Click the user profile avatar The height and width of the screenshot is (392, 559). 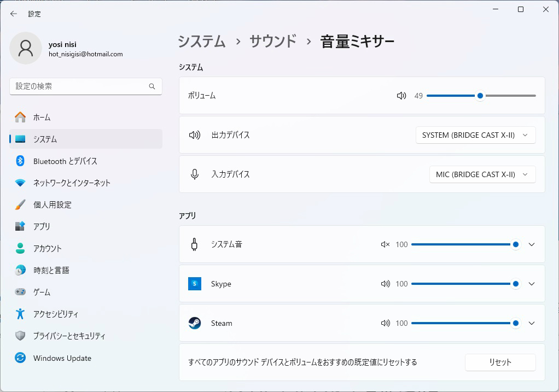tap(26, 48)
